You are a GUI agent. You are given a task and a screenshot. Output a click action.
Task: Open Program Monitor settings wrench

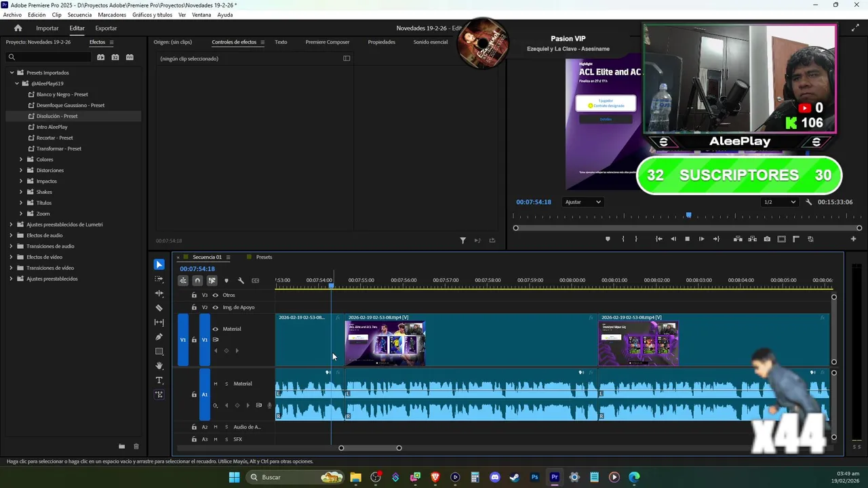point(808,202)
